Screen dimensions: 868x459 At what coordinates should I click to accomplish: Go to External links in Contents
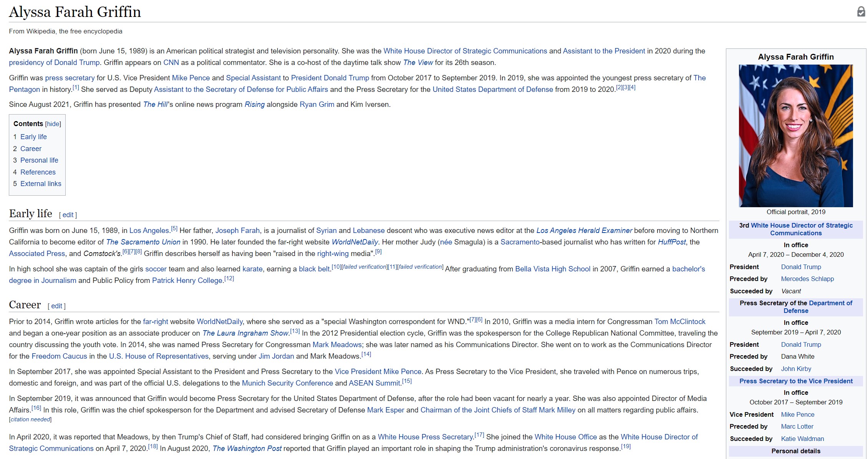[41, 184]
